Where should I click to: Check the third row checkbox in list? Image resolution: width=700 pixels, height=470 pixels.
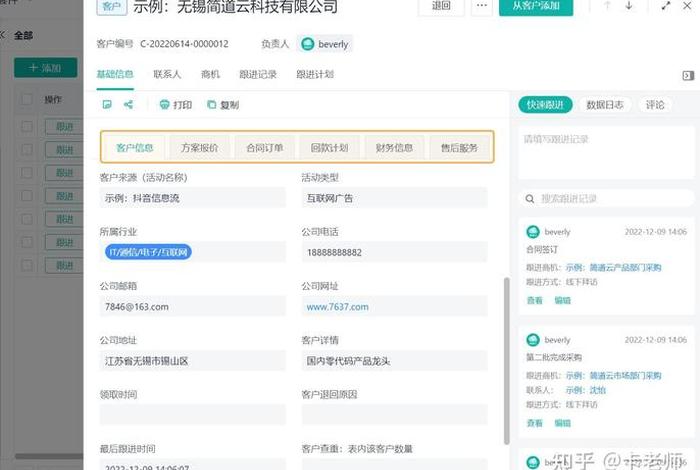[27, 173]
